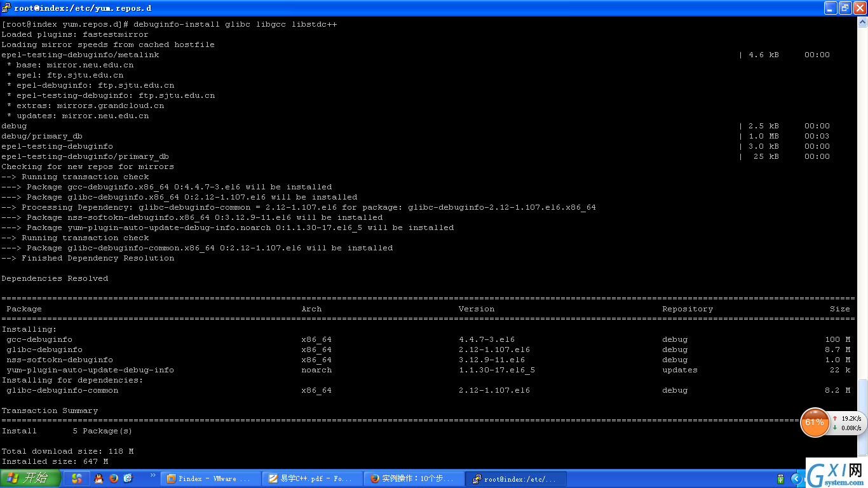
Task: Click the 'glibc-debuginfo-common' package name in table
Action: tap(62, 390)
